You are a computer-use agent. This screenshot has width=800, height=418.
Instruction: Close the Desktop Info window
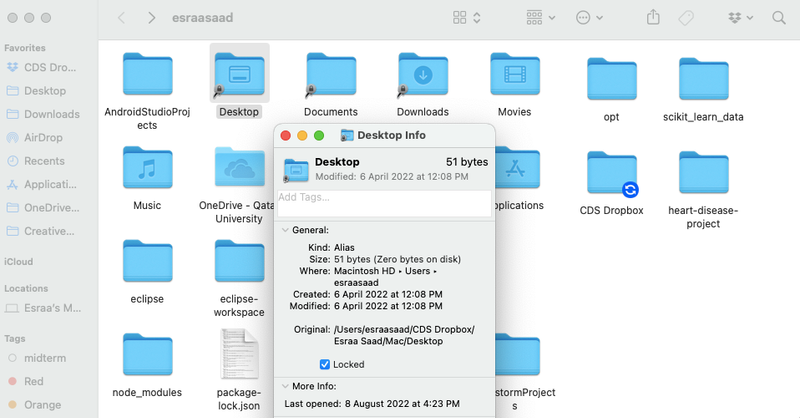[286, 135]
